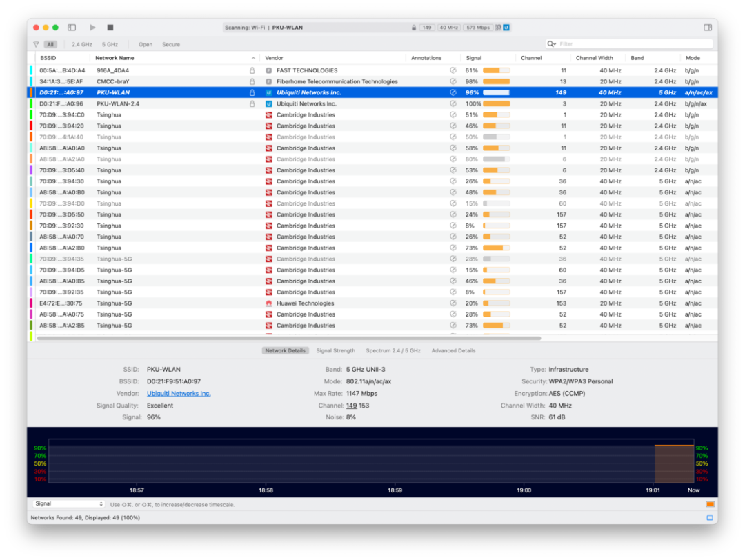Image resolution: width=745 pixels, height=560 pixels.
Task: Click Huawei Technologies vendor logo icon
Action: tap(269, 303)
